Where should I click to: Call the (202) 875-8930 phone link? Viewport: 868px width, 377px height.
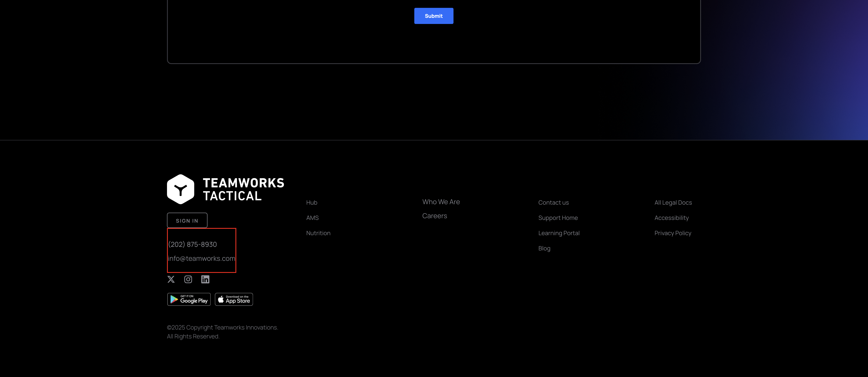click(x=192, y=244)
